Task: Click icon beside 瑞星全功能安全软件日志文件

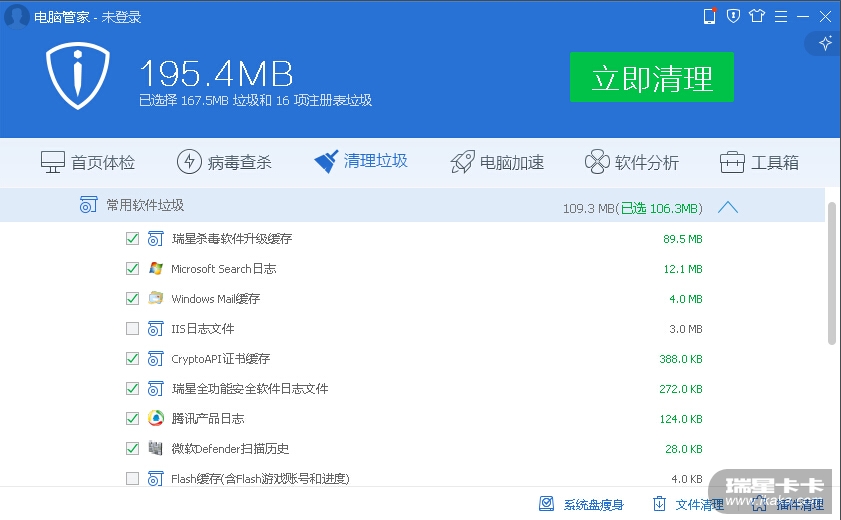Action: point(156,389)
